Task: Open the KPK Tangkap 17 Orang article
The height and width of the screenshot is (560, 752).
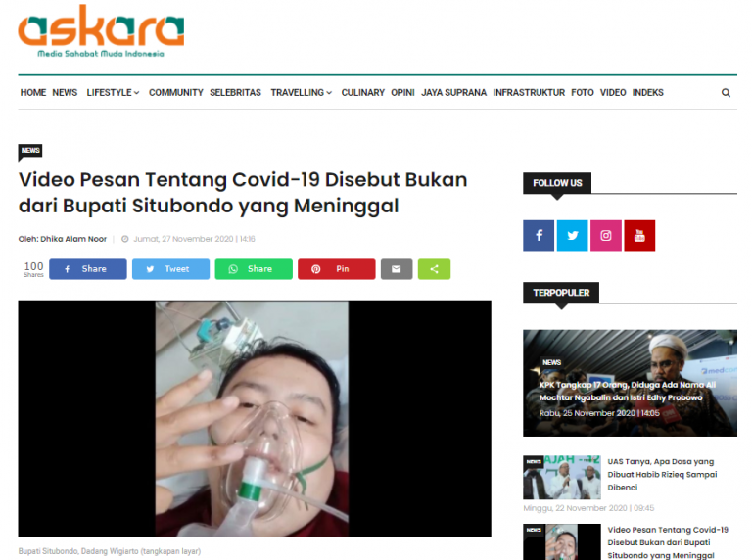Action: [628, 392]
